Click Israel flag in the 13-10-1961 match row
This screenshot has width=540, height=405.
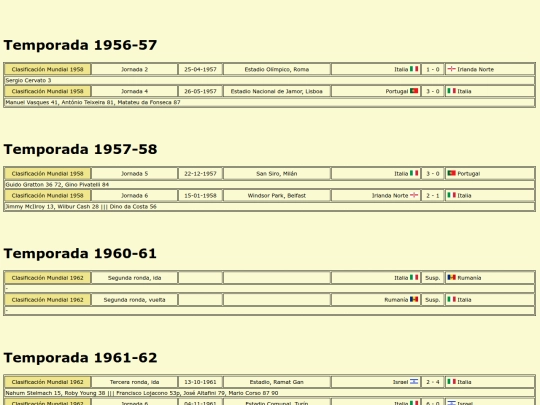(x=414, y=382)
